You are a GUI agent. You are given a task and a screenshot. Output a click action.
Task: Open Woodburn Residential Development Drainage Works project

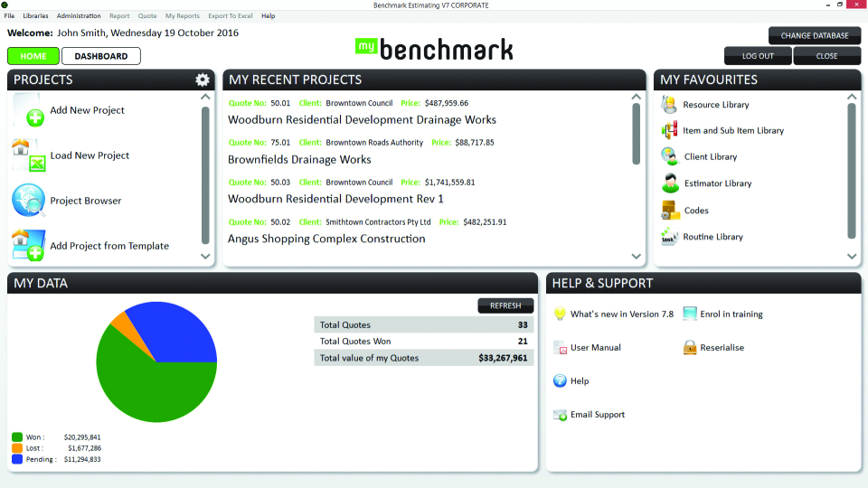point(362,119)
